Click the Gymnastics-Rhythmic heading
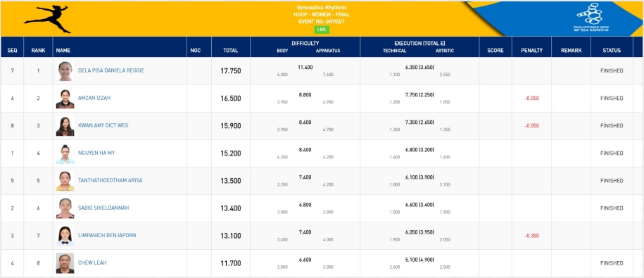 pyautogui.click(x=322, y=8)
